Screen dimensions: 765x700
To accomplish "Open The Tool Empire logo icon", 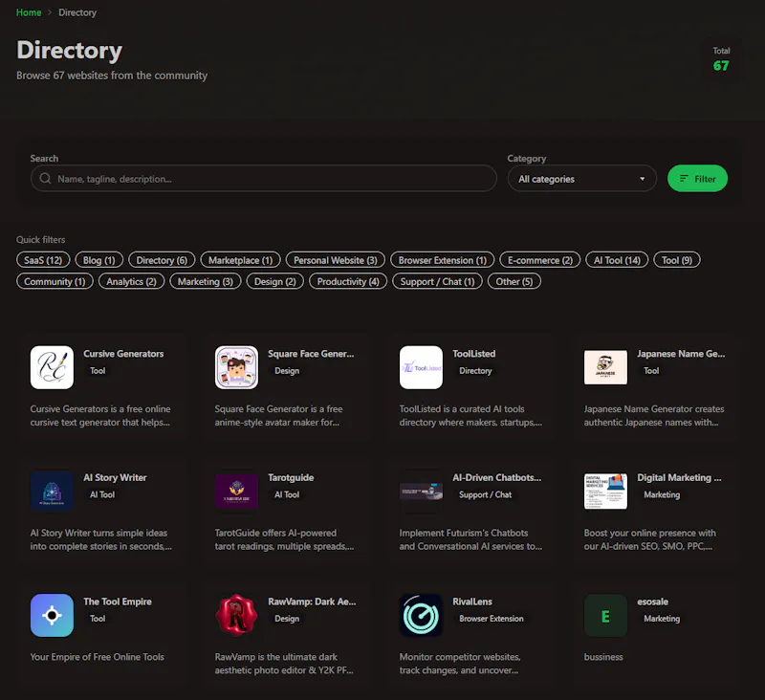I will (52, 615).
